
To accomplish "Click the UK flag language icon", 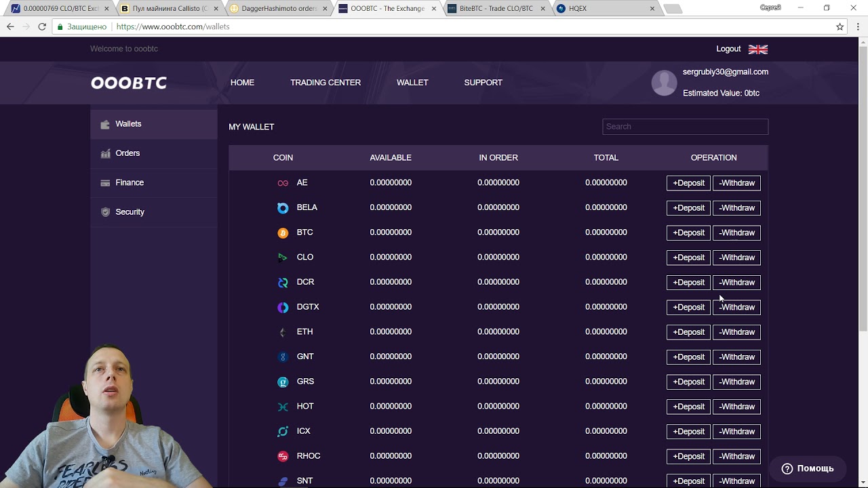I will tap(758, 49).
